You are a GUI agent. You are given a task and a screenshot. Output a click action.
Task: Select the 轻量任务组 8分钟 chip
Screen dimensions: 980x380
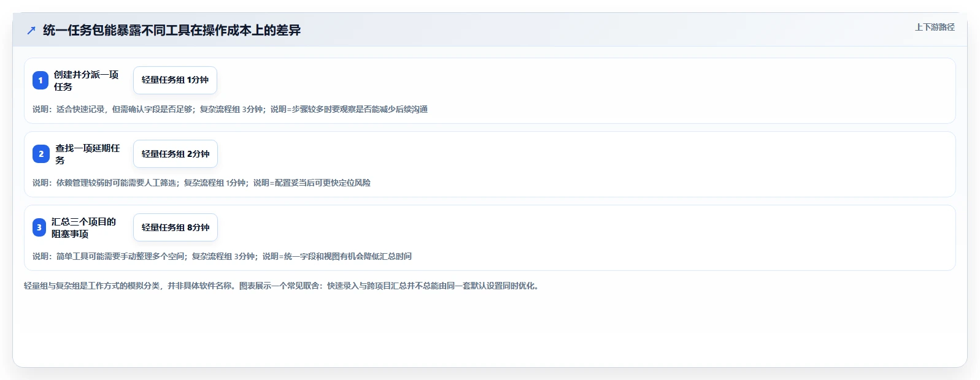coord(176,227)
